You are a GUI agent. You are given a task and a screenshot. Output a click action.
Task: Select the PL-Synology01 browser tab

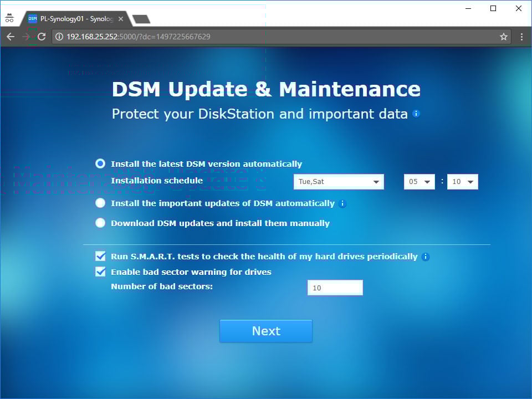coord(76,19)
